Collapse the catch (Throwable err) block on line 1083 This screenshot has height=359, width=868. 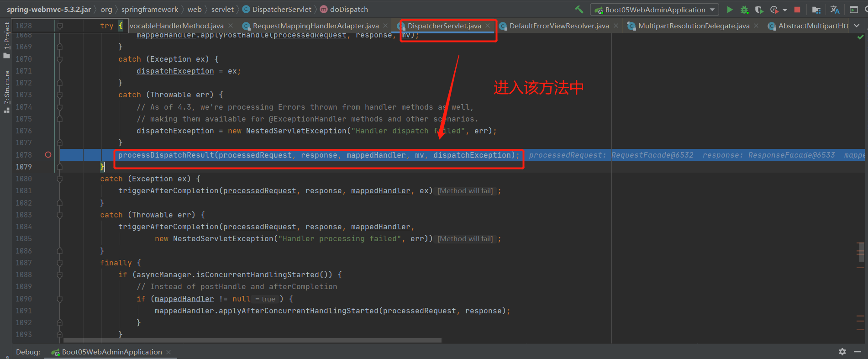click(60, 215)
